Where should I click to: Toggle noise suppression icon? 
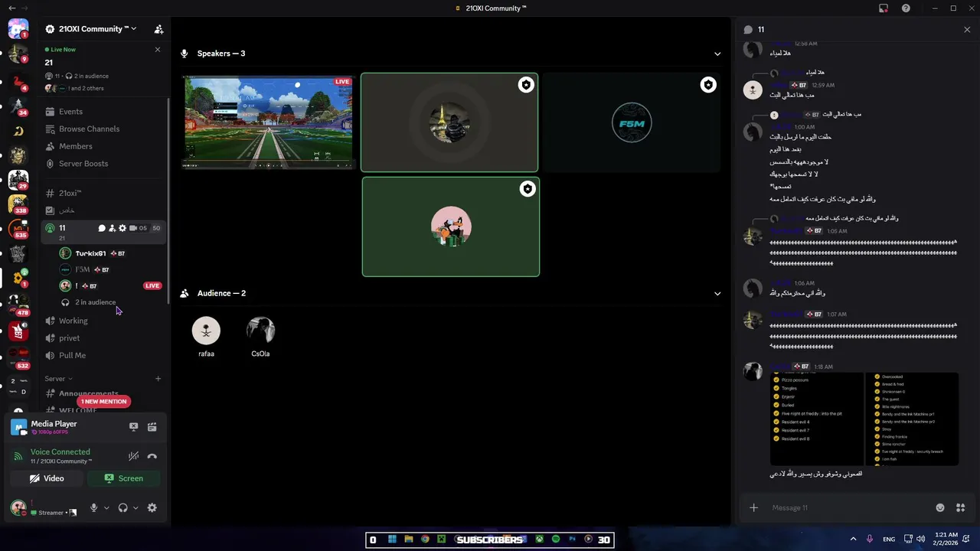[x=133, y=456]
